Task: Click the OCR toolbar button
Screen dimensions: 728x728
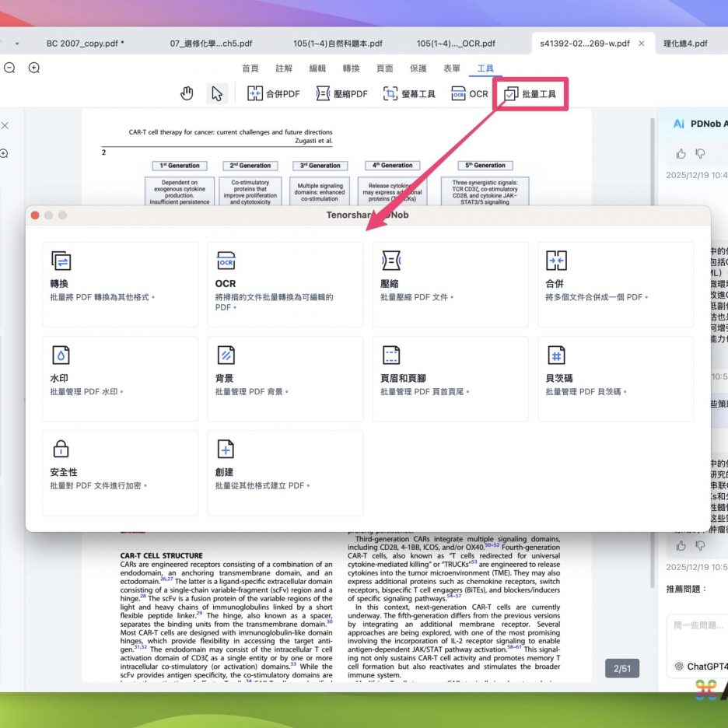Action: (470, 94)
